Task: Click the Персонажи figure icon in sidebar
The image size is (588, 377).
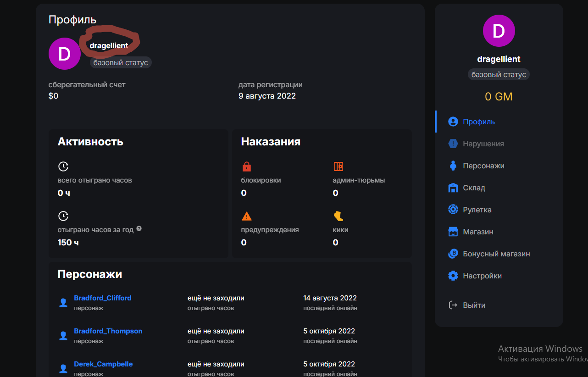Action: 453,166
